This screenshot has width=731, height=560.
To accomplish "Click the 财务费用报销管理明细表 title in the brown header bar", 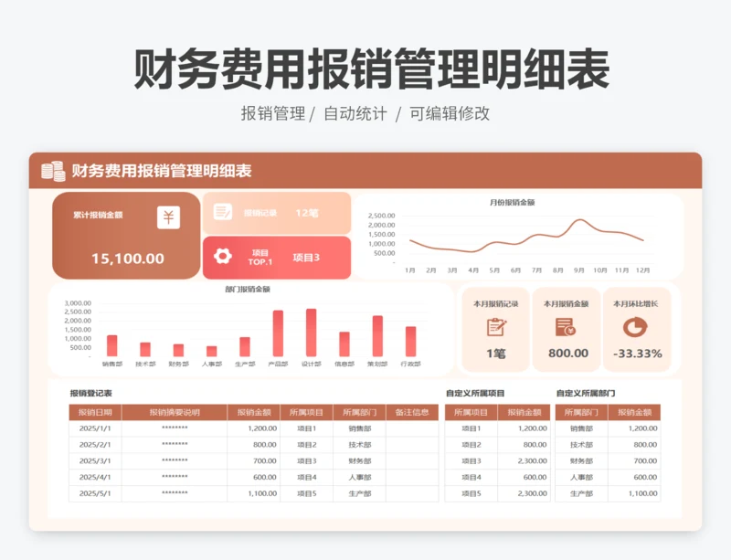I will [162, 171].
